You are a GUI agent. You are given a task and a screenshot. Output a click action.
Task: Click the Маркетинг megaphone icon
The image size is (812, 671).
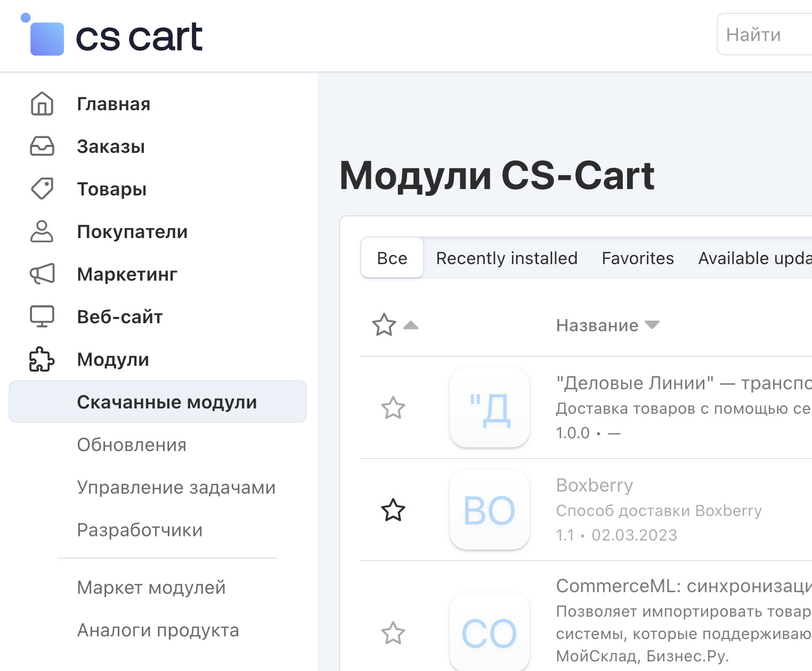[42, 274]
